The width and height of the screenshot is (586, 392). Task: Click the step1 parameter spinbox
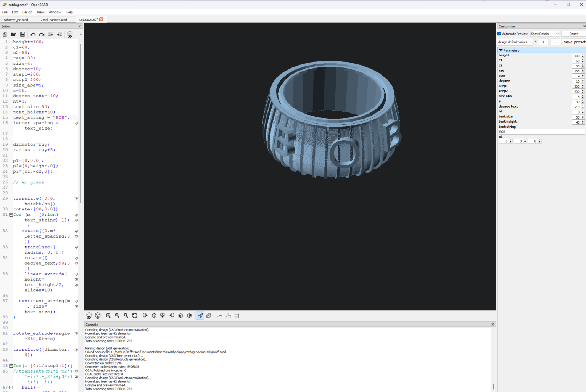pyautogui.click(x=578, y=87)
